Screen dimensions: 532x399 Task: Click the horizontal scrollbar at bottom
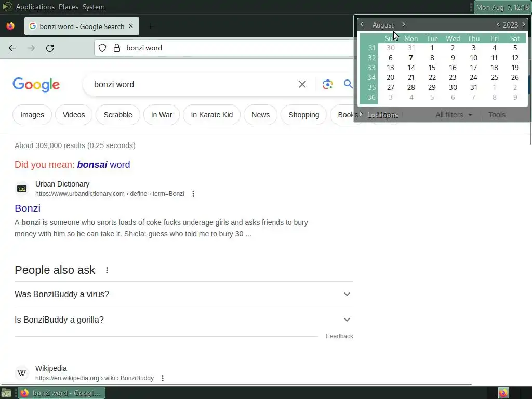(236, 385)
